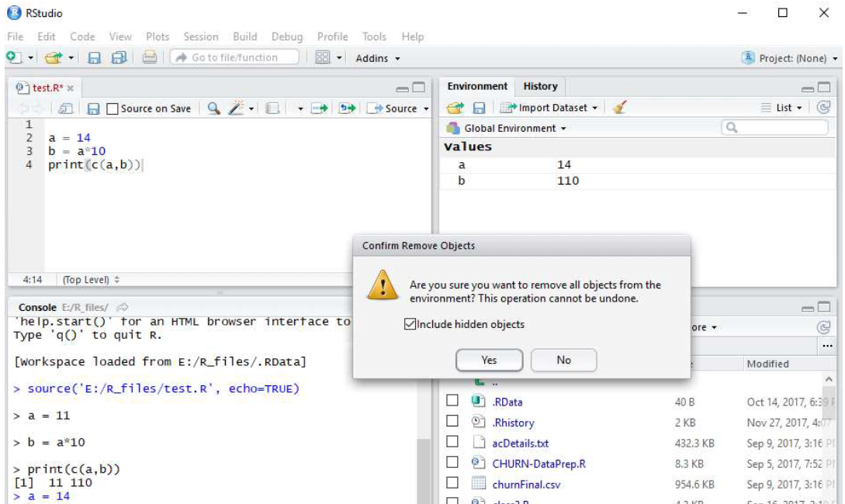The width and height of the screenshot is (845, 504).
Task: Uncheck Include hidden objects checkbox
Action: click(x=410, y=324)
